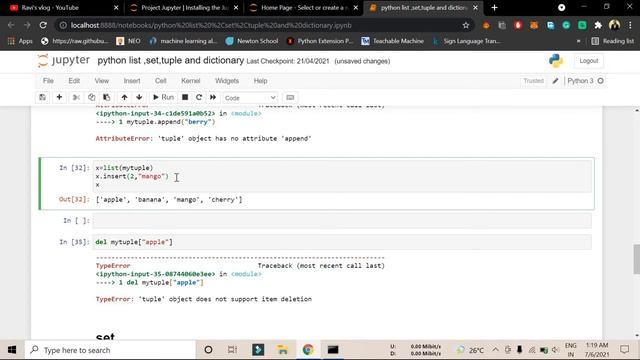Open the Help menu

pyautogui.click(x=260, y=81)
